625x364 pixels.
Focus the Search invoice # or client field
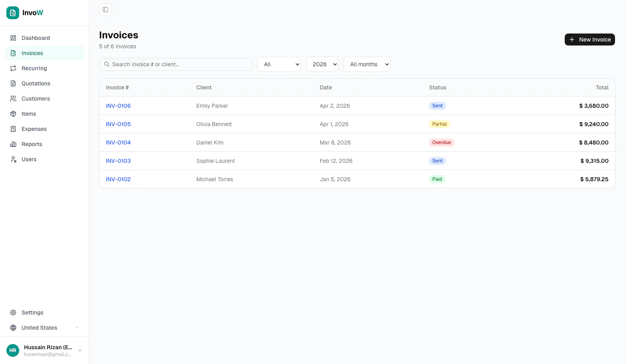[176, 64]
